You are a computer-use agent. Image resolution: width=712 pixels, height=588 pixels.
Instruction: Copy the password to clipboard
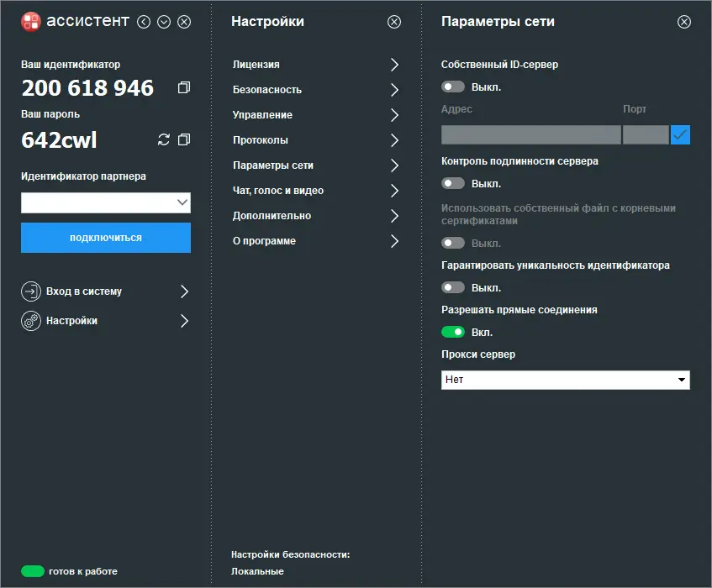click(x=184, y=139)
